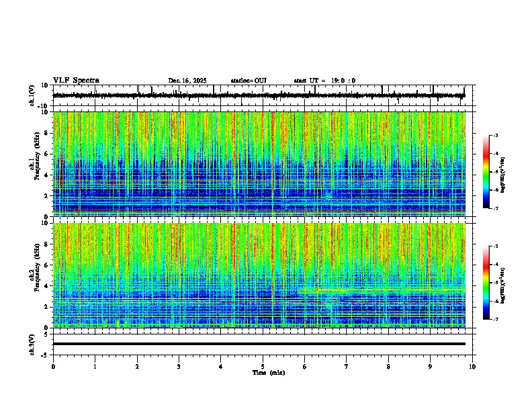Viewport: 532px width, 411px height.
Task: Click time axis tick label "1"
Action: pos(95,367)
